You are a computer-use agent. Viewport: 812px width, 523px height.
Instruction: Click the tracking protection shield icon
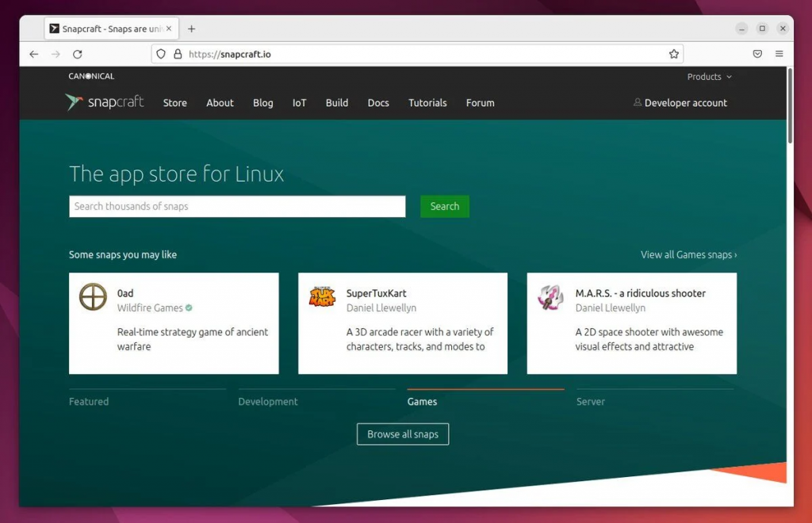tap(161, 54)
